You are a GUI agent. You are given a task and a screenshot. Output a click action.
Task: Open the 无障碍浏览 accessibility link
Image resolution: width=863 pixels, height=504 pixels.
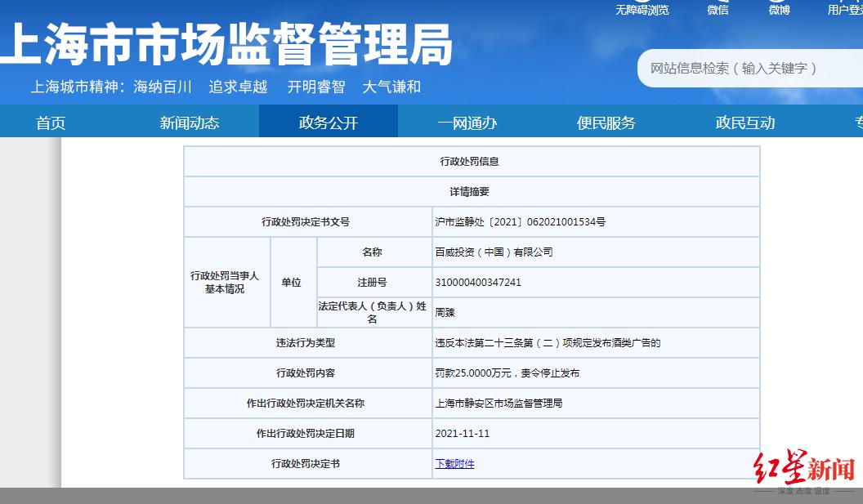click(642, 10)
